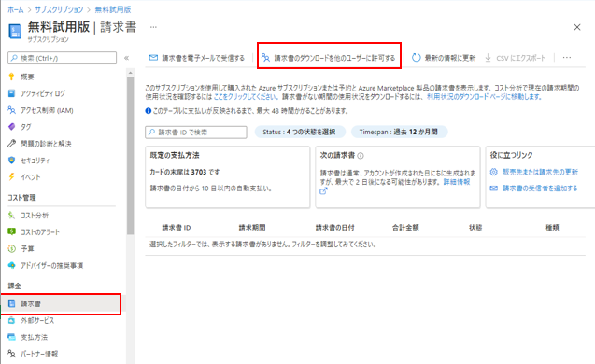Collapse sidebar with double chevron
The height and width of the screenshot is (364, 595).
pyautogui.click(x=126, y=58)
